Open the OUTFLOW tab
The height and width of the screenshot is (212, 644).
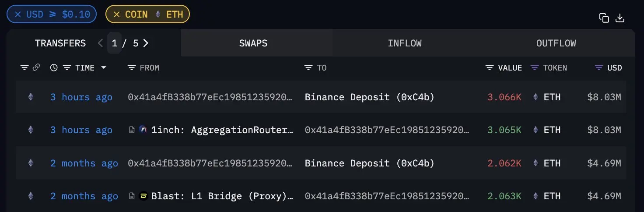coord(556,43)
